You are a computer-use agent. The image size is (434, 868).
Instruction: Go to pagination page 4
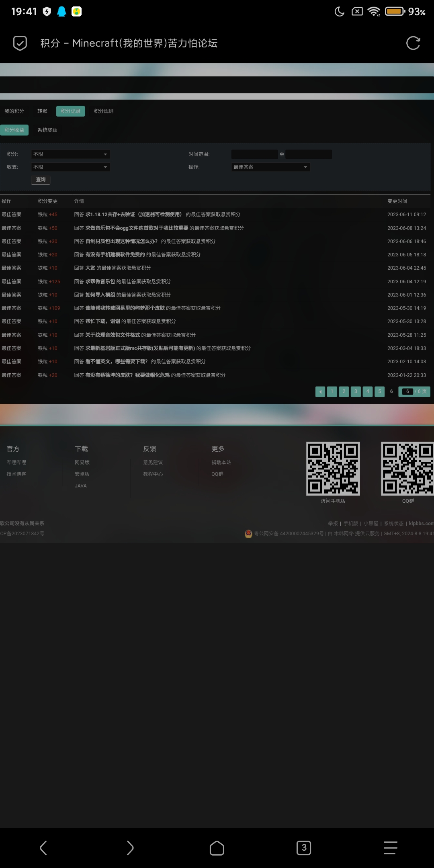click(368, 391)
